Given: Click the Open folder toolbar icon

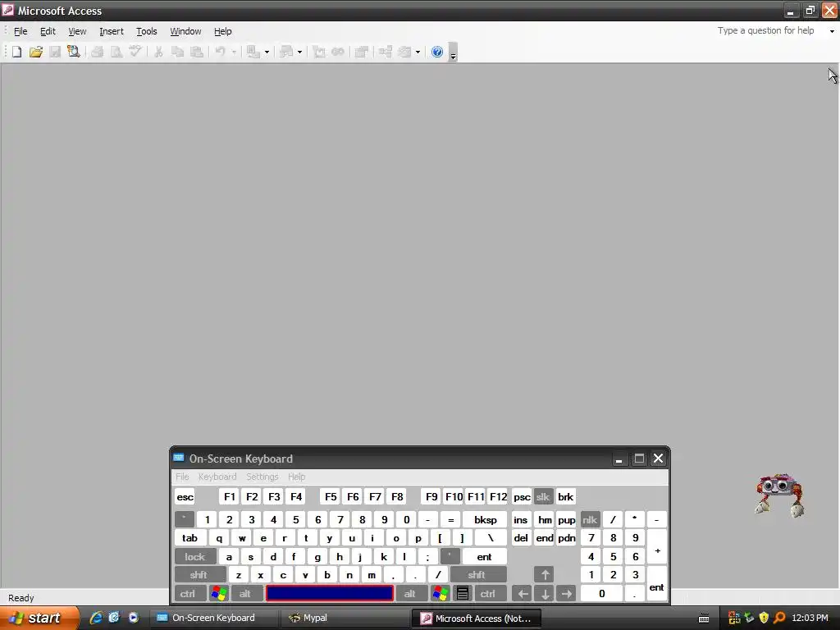Looking at the screenshot, I should [36, 52].
